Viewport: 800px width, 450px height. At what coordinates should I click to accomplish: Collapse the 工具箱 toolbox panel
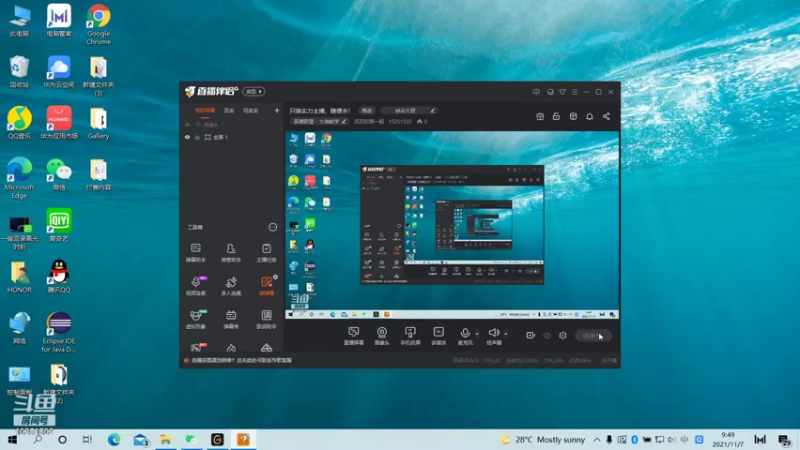273,227
